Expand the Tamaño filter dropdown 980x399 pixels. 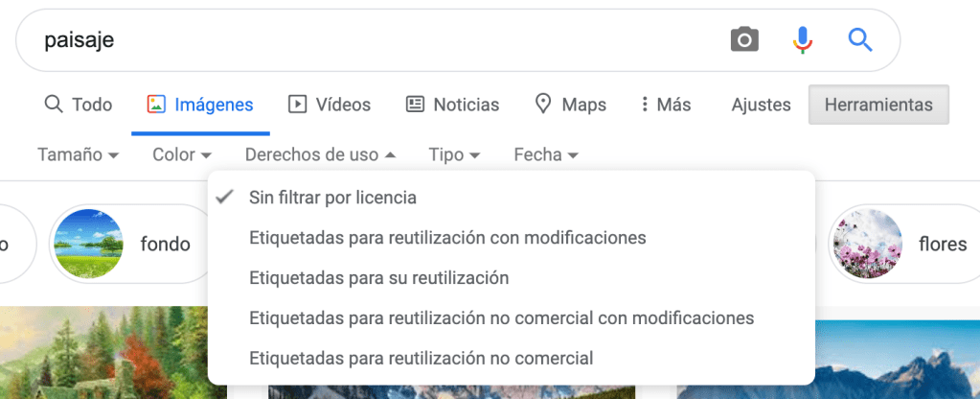pos(78,154)
